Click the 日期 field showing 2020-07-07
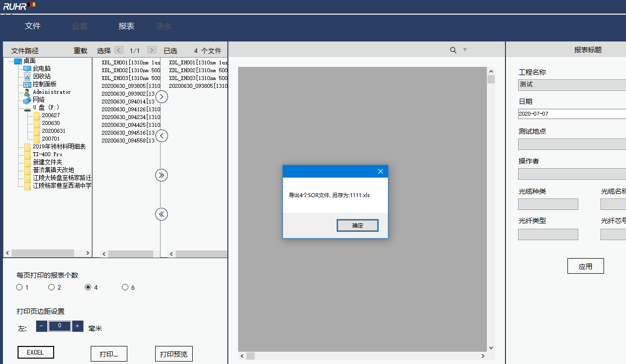This screenshot has height=364, width=626. [572, 114]
